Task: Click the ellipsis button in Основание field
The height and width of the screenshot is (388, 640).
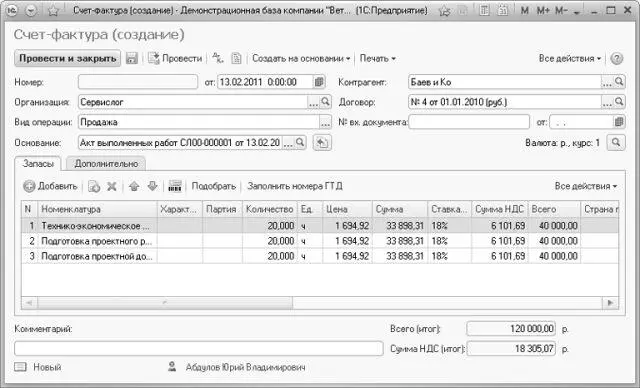Action: pyautogui.click(x=288, y=143)
